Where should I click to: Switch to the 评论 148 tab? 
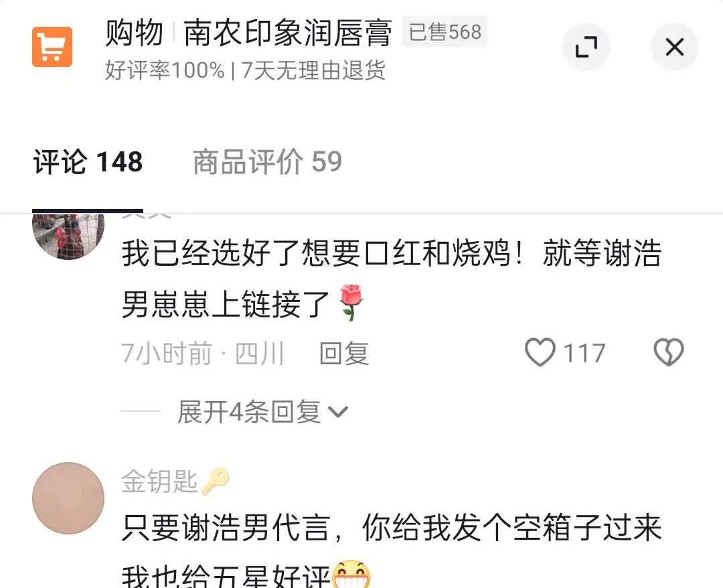pyautogui.click(x=88, y=162)
